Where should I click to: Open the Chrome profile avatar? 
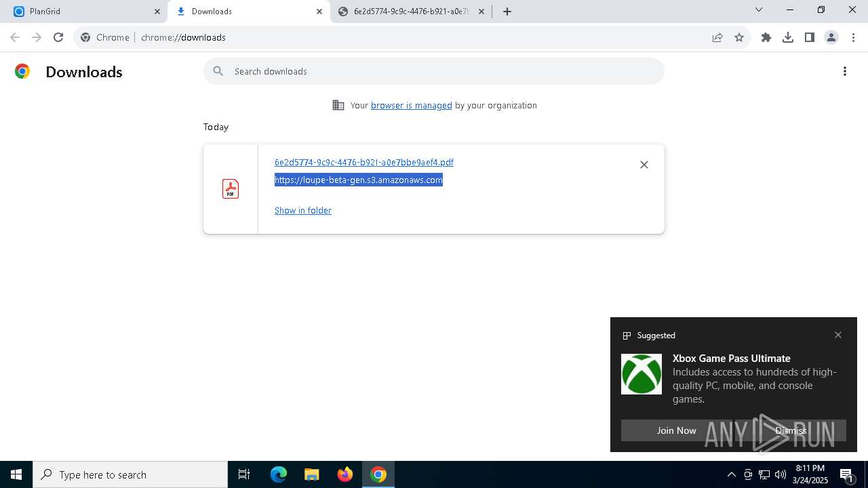831,37
